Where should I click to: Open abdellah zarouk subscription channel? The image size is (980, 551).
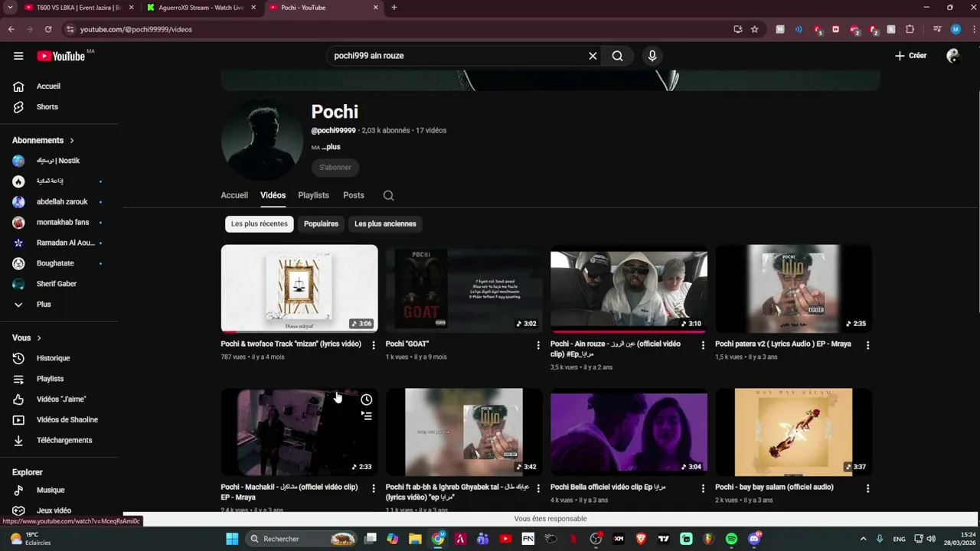[x=61, y=202]
